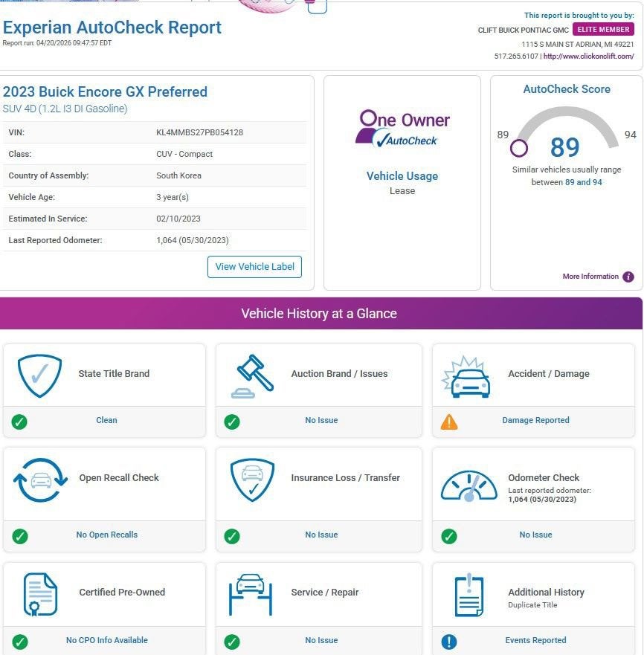Click the Service / Repair lift icon
The height and width of the screenshot is (655, 644).
tap(251, 593)
